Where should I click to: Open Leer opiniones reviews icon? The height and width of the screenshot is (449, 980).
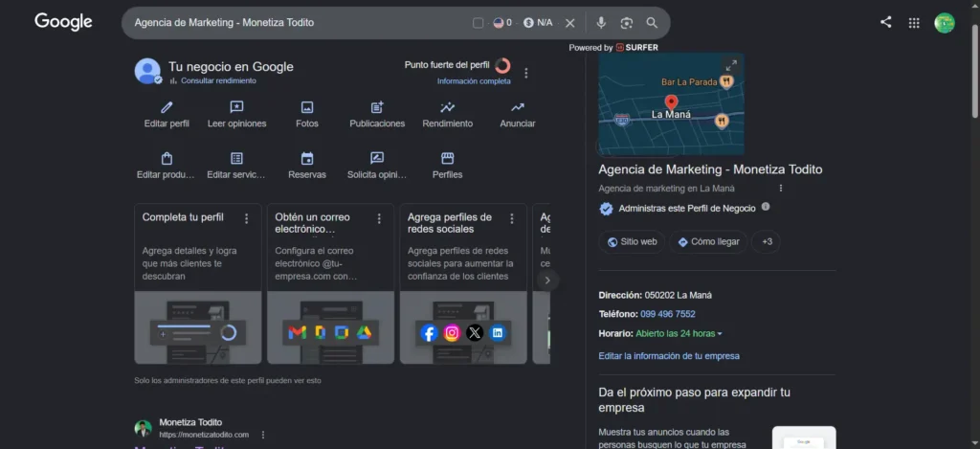point(237,107)
